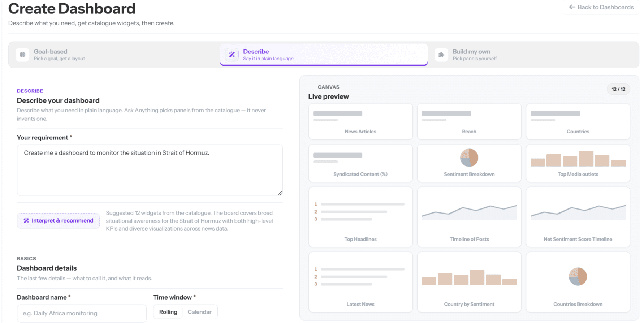This screenshot has height=323, width=644.
Task: Click the Build my own puzzle icon
Action: coord(441,55)
